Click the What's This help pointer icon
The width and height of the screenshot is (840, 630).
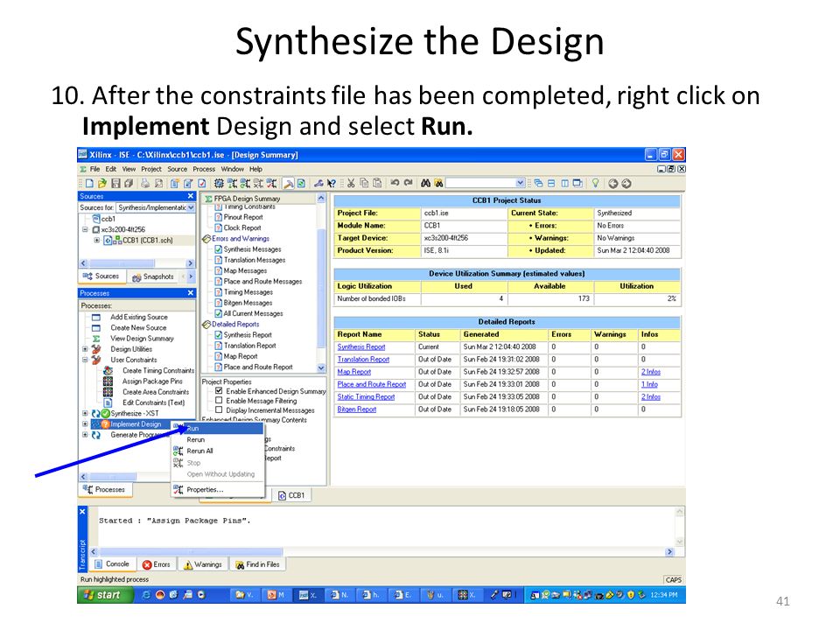click(332, 183)
